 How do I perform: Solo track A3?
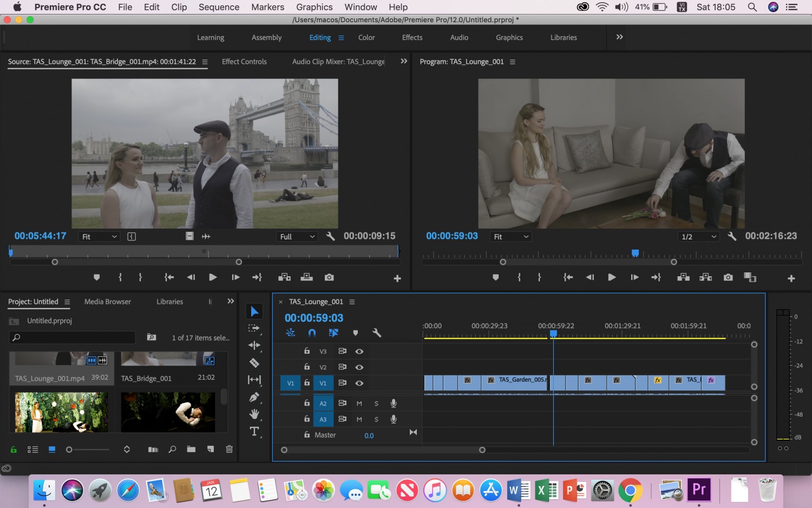[x=376, y=419]
